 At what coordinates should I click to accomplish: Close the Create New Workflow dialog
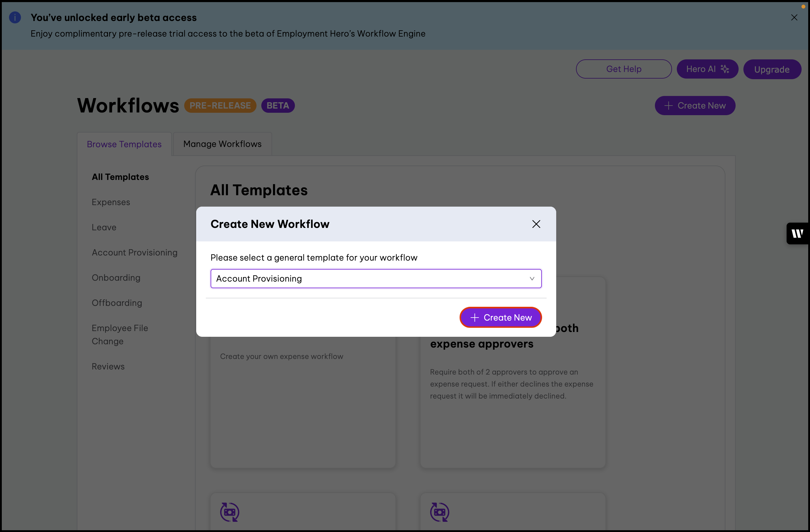(x=536, y=224)
